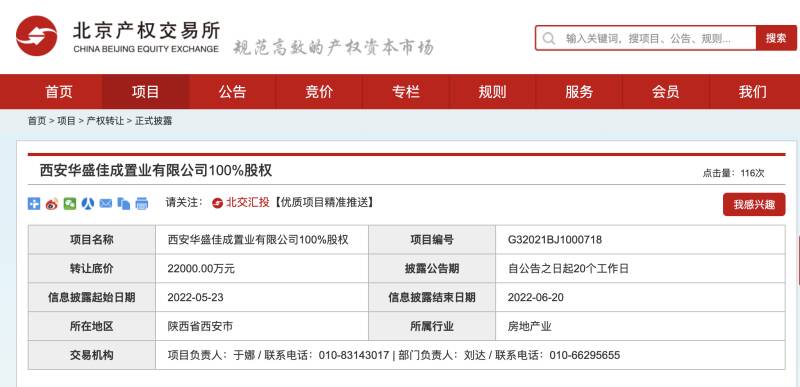Viewport: 800px width, 387px height.
Task: Open the 首页 navigation tab
Action: [x=59, y=92]
